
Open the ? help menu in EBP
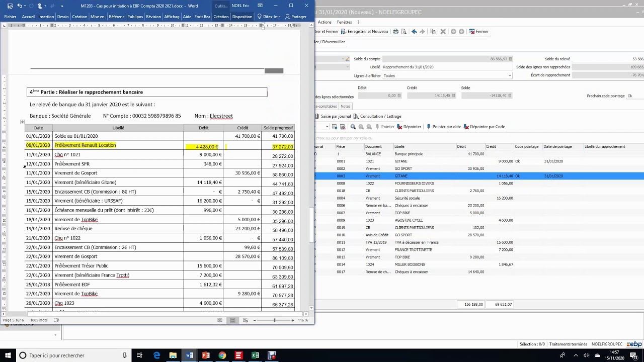(x=358, y=22)
